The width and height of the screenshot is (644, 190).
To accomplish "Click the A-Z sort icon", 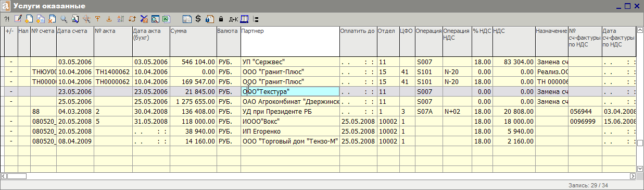I will tap(120, 19).
